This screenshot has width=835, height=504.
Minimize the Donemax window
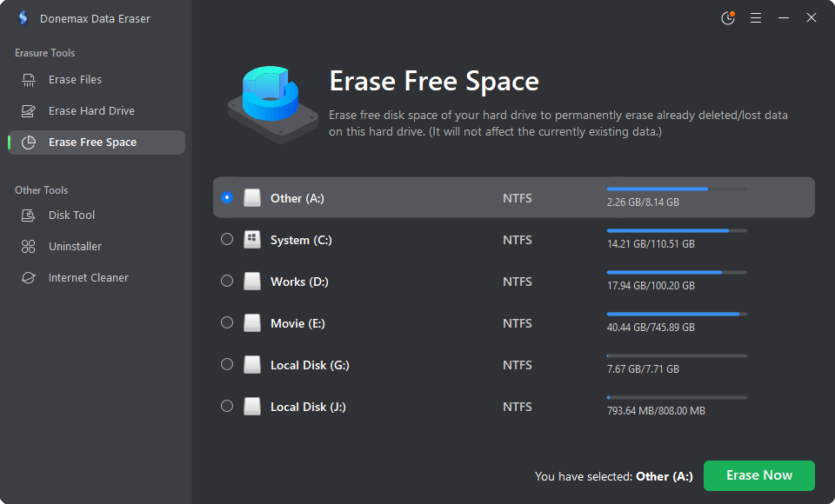[x=784, y=18]
